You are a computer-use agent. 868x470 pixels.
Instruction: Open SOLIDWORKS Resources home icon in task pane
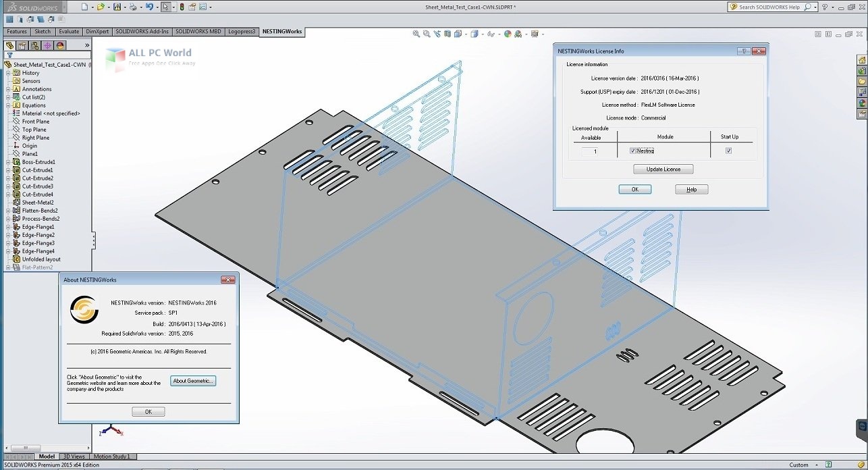pyautogui.click(x=862, y=60)
